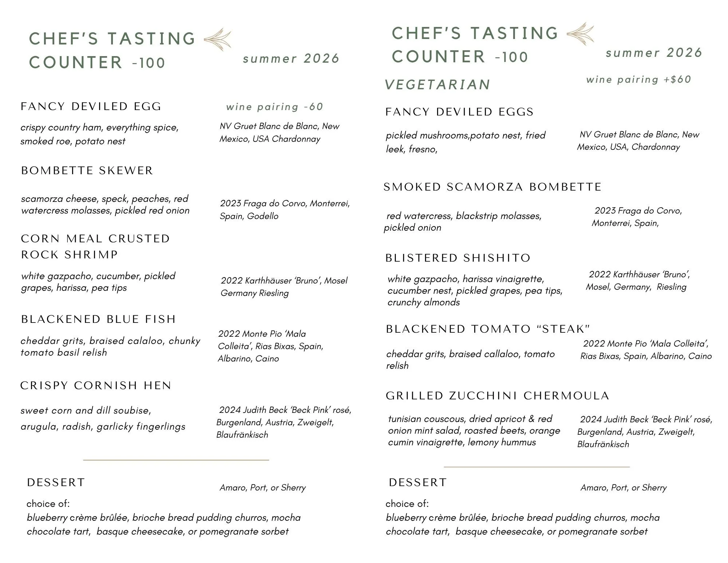728x563 pixels.
Task: Select the Crispy Cornish Hen heading
Action: (x=96, y=386)
